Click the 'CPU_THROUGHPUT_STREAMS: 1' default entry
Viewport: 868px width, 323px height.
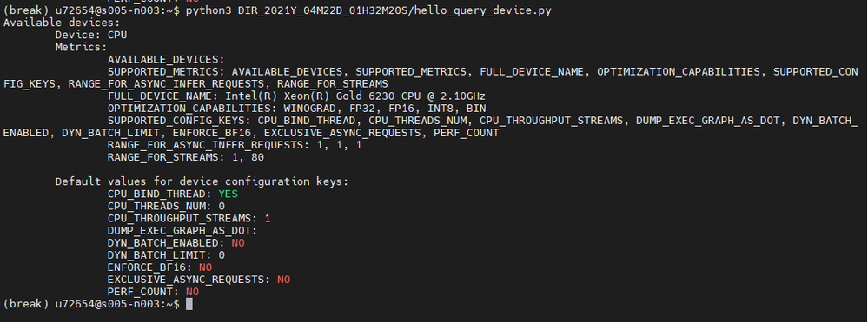(x=189, y=219)
